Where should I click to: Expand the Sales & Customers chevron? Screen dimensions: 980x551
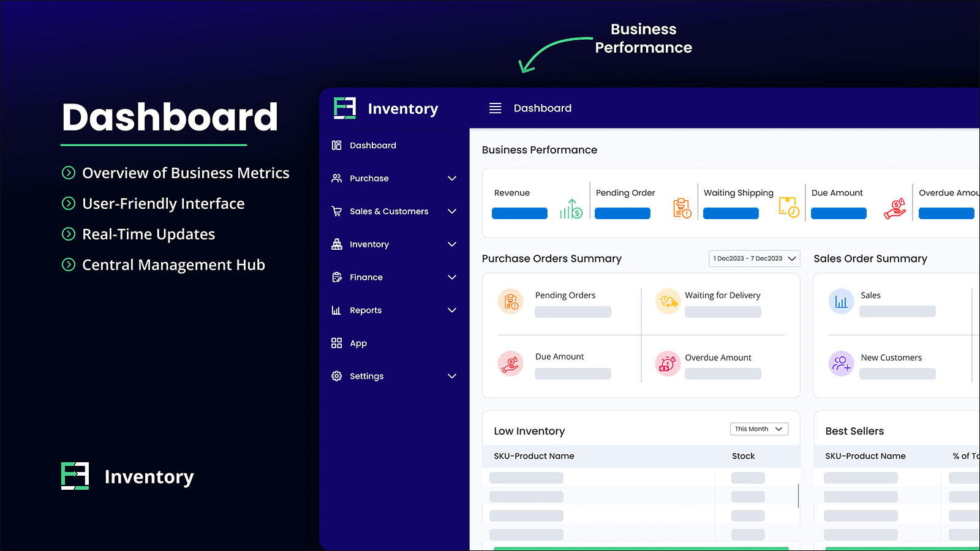(452, 211)
